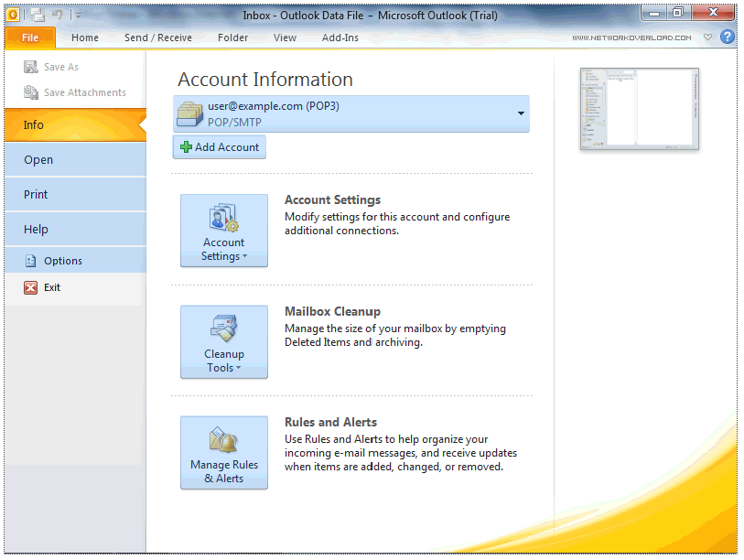The image size is (744, 560).
Task: Click the Save As icon in sidebar
Action: 30,67
